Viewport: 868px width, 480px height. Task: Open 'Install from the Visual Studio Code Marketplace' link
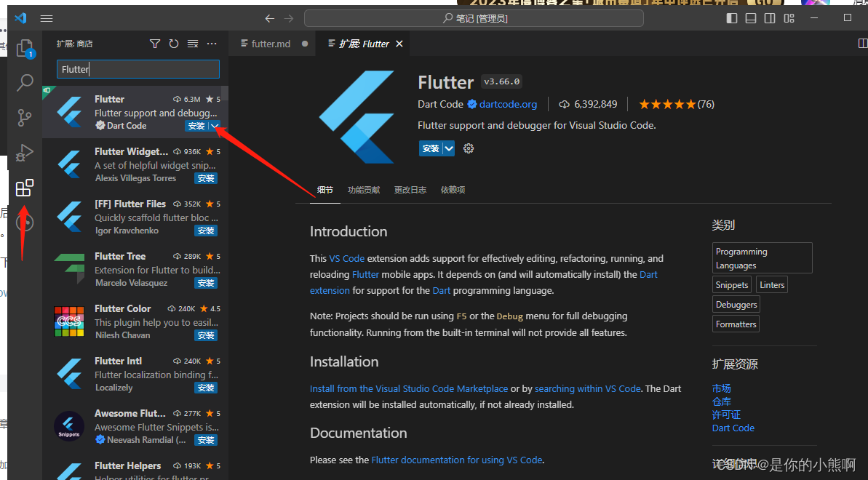click(x=409, y=388)
